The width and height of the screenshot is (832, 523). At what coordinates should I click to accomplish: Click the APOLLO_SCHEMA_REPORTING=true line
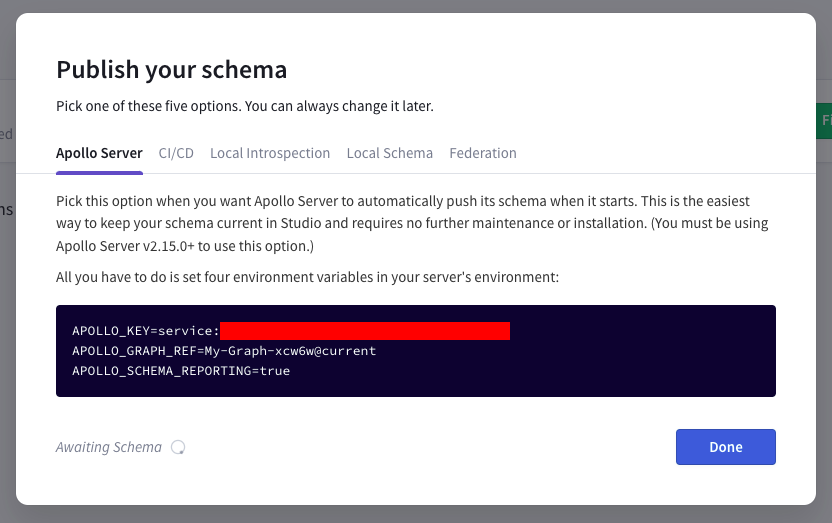(181, 371)
